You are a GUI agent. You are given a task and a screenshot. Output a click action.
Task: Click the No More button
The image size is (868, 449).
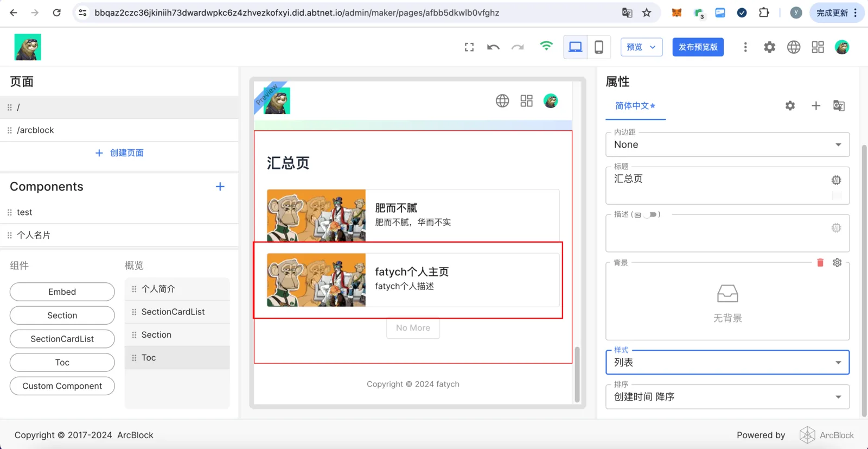tap(413, 328)
